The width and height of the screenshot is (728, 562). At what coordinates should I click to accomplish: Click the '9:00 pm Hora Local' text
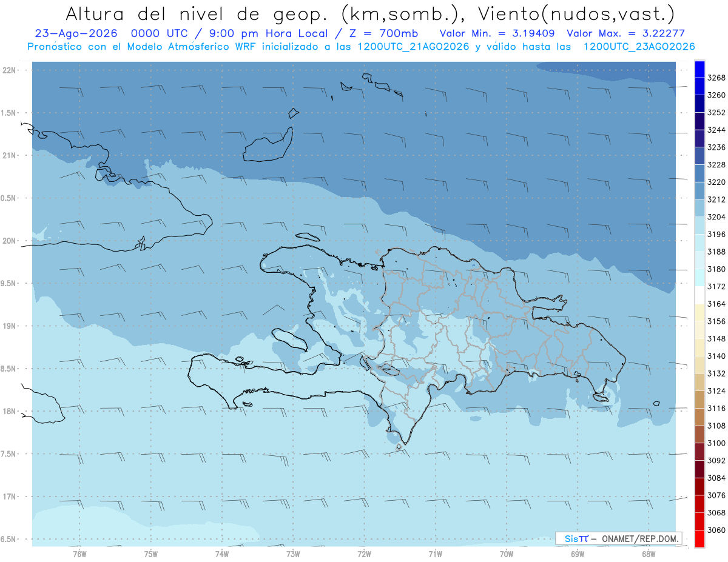click(267, 33)
